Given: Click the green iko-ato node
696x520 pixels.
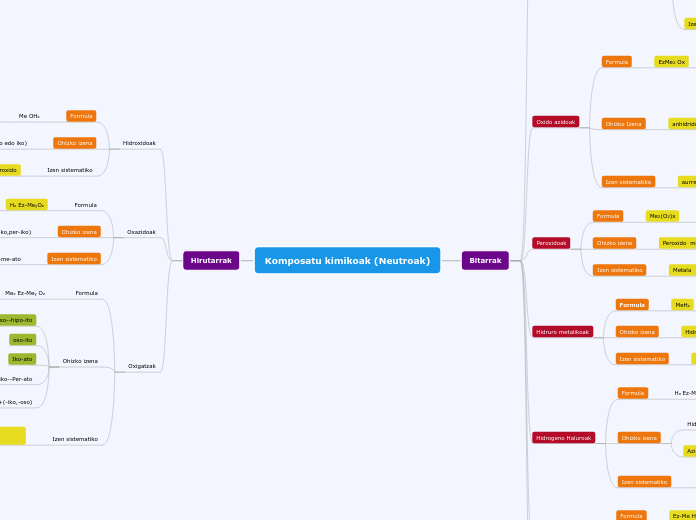Looking at the screenshot, I should click(x=22, y=359).
